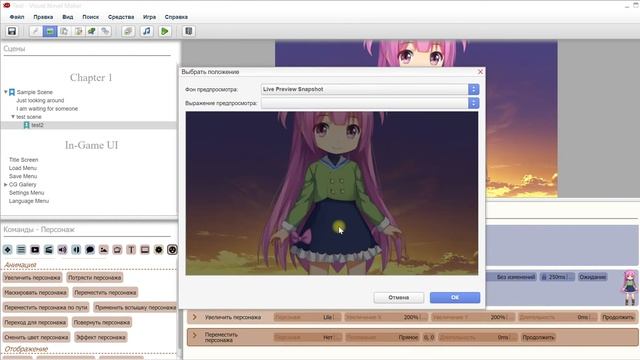Click the character in position preview image
This screenshot has height=360, width=640.
click(331, 193)
